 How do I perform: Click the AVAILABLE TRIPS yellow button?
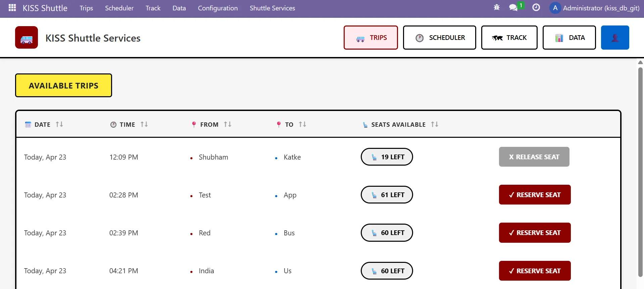tap(63, 85)
